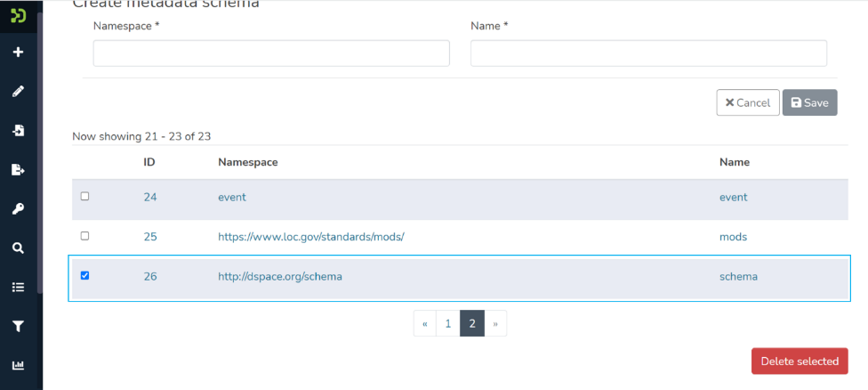Open Admin Search magnifier icon
Viewport: 868px width, 390px height.
[x=18, y=248]
